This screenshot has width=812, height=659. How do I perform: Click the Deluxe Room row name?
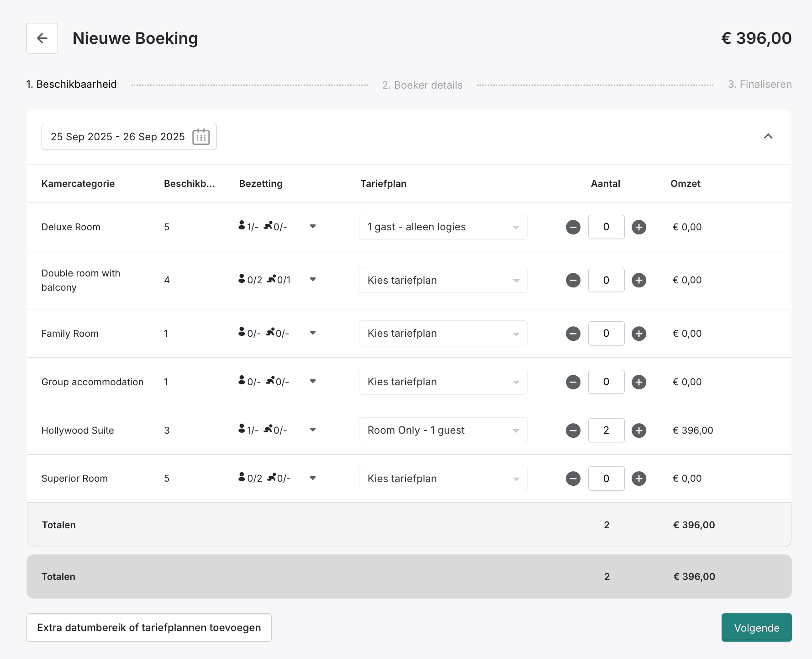tap(71, 227)
